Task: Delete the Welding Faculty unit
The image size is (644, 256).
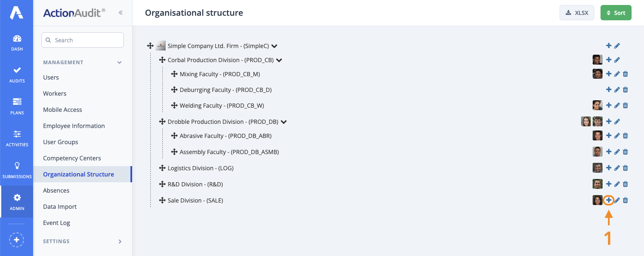Action: click(x=625, y=105)
